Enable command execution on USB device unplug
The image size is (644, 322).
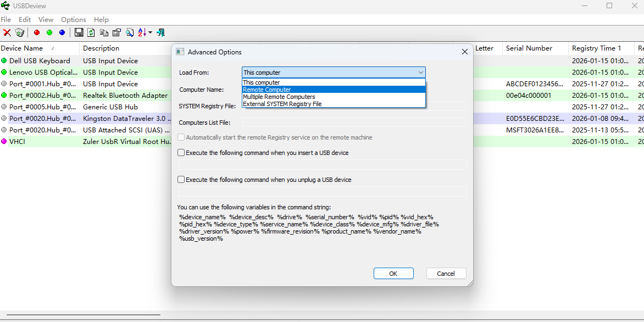coord(181,180)
